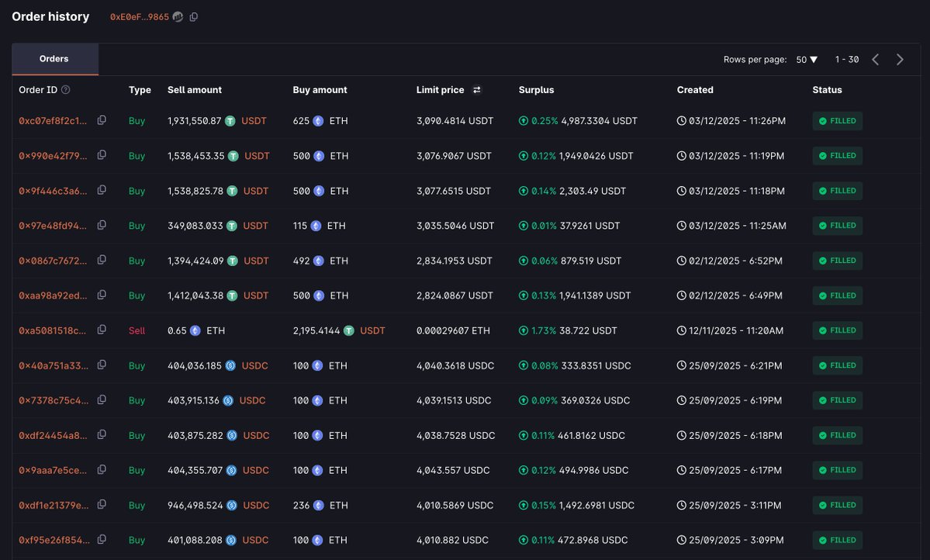Screen dimensions: 930x560
Task: Go to next page of orders
Action: [x=900, y=60]
